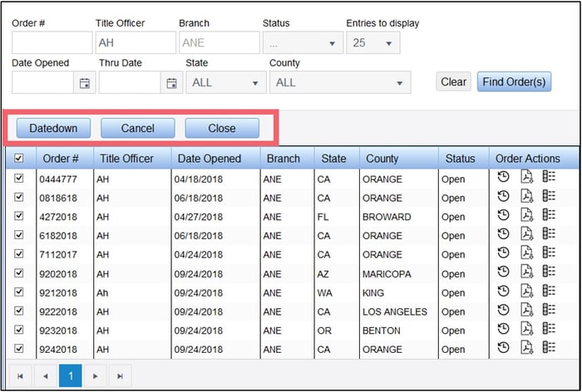Click the Close orders button

tap(222, 129)
